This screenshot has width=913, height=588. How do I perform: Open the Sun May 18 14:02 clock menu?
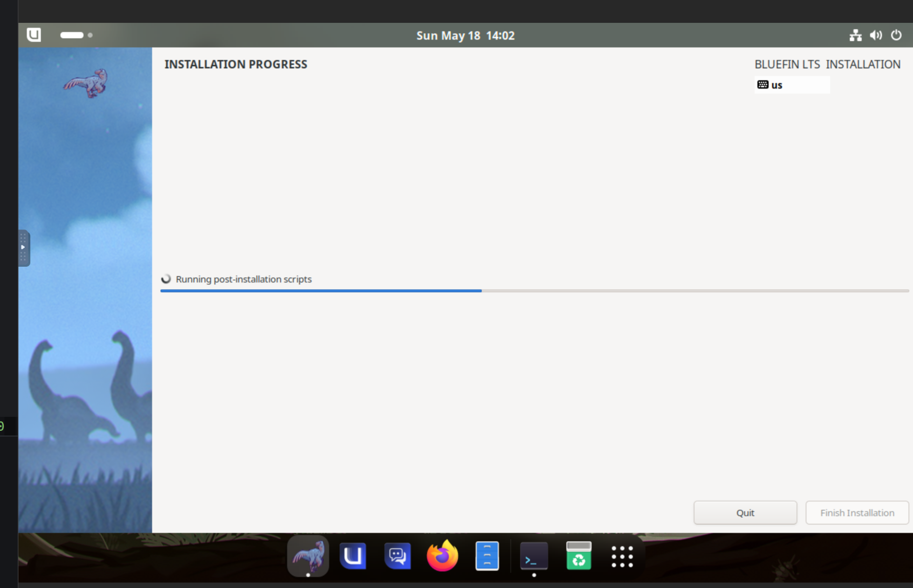465,35
